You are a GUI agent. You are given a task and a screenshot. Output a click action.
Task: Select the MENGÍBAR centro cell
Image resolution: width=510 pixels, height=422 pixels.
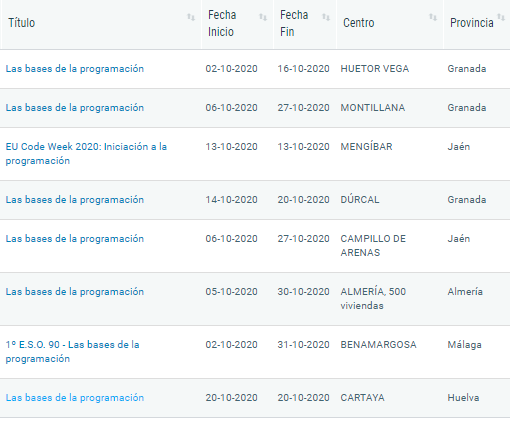[366, 147]
